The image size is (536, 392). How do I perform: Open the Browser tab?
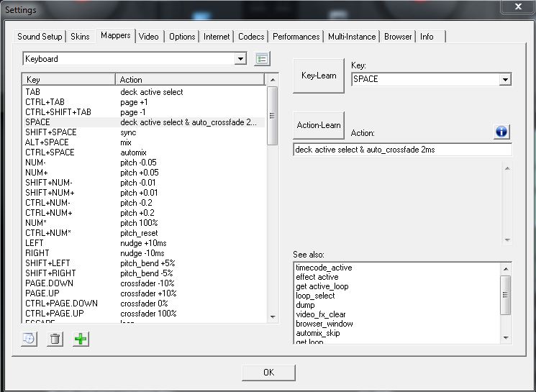398,37
